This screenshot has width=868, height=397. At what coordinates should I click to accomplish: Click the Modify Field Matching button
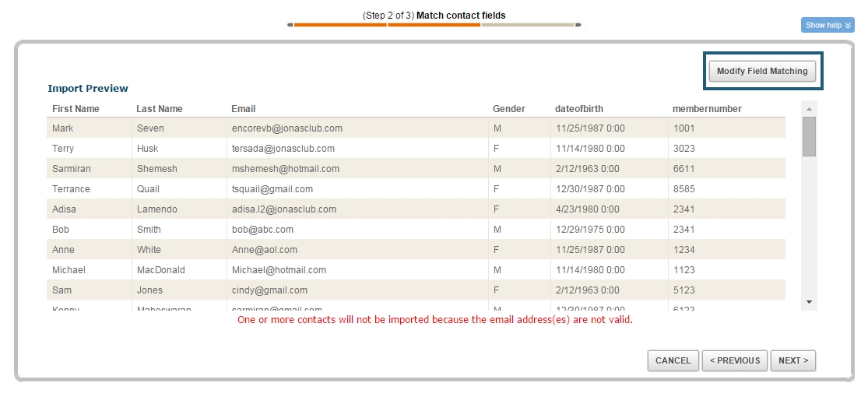coord(762,71)
